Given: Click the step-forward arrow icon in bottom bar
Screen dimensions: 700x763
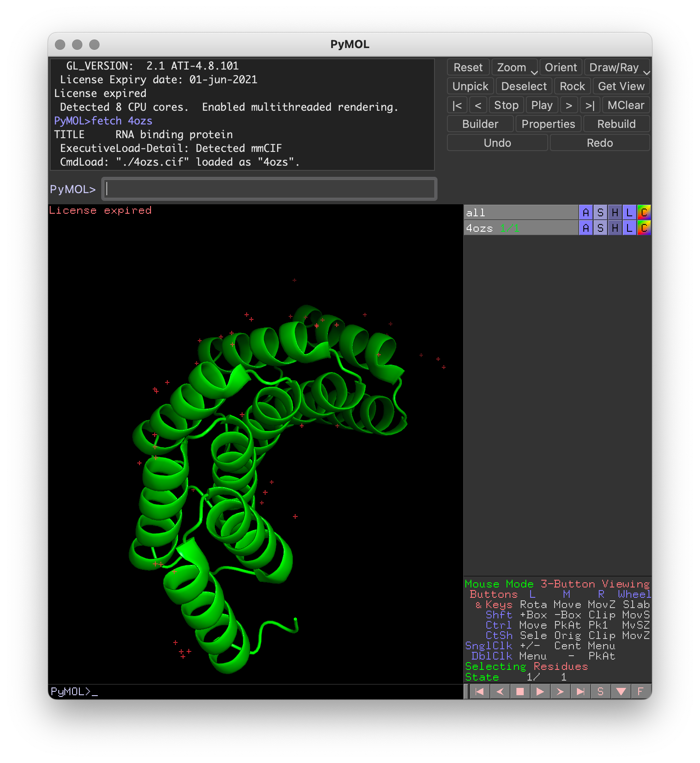Looking at the screenshot, I should (x=560, y=691).
